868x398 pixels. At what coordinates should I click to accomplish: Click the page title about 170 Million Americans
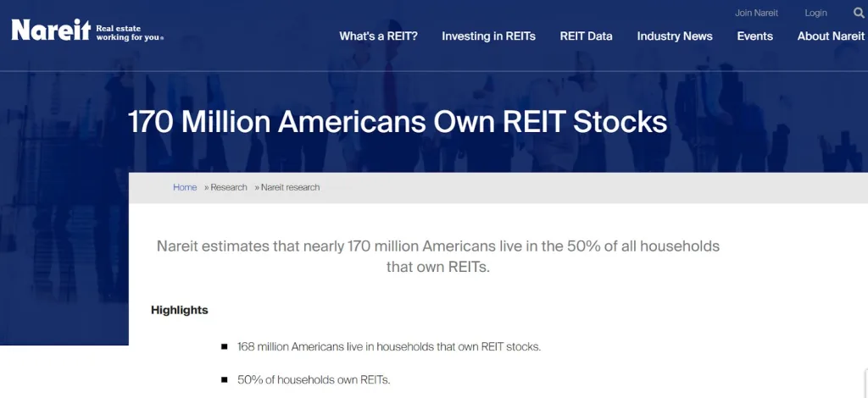[x=398, y=122]
